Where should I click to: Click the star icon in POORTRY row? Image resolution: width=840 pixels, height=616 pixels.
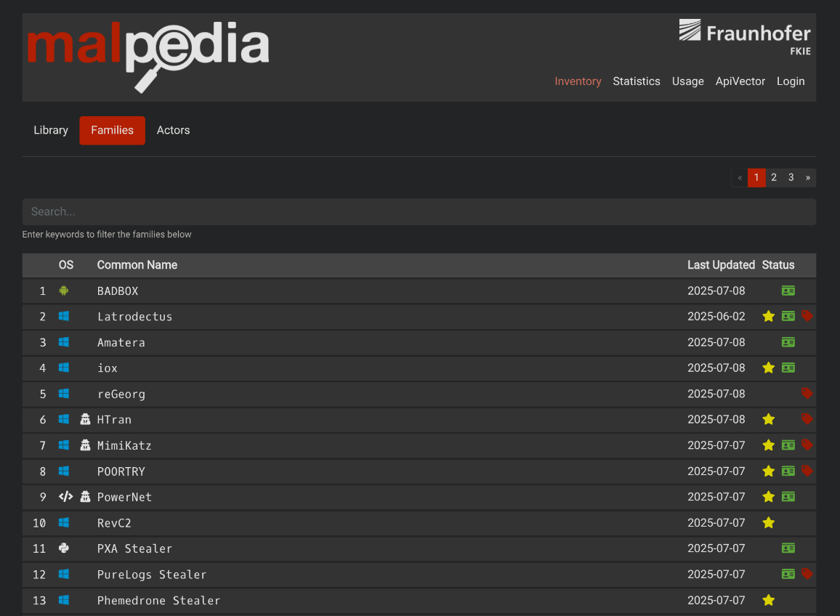tap(768, 471)
